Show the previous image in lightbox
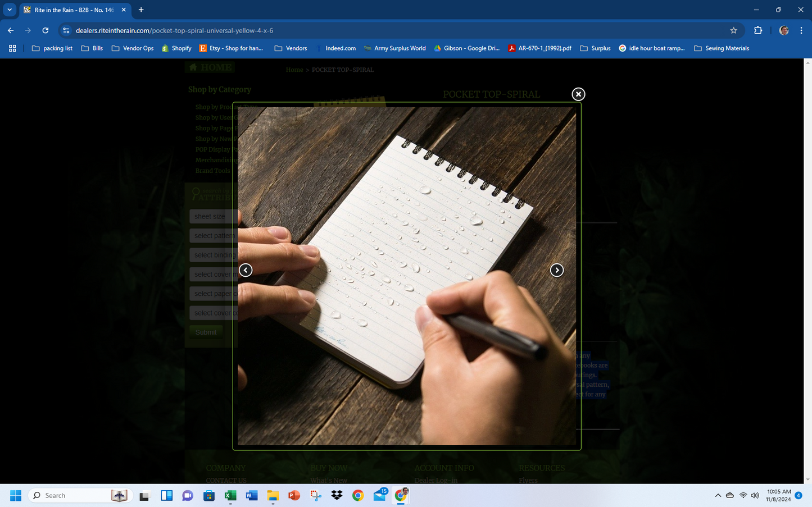 pyautogui.click(x=246, y=270)
